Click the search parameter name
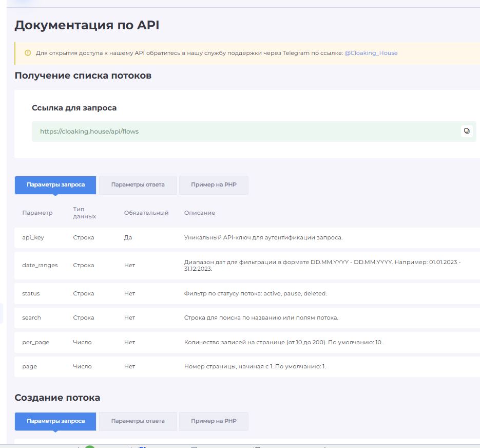The image size is (480, 448). tap(31, 318)
